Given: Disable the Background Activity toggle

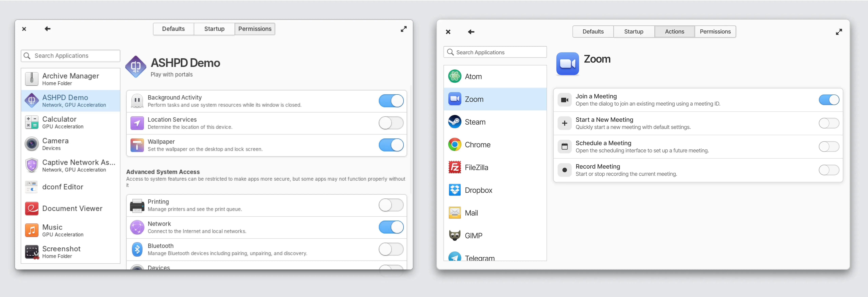Looking at the screenshot, I should (x=391, y=101).
